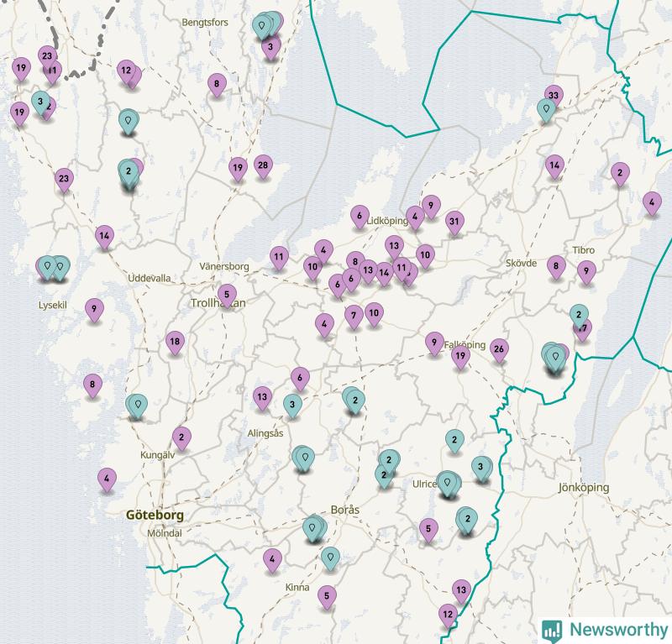Click the purple 2 marker above Kungälv

tap(181, 438)
